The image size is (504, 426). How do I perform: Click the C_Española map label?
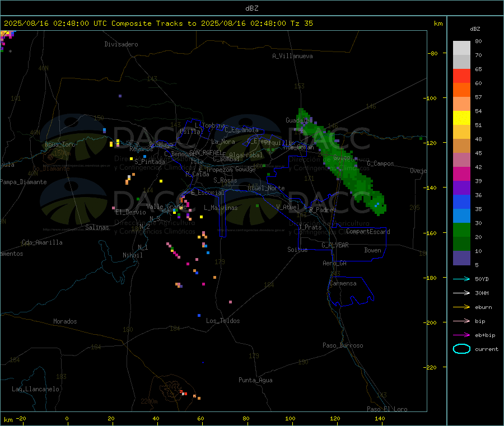click(x=242, y=130)
